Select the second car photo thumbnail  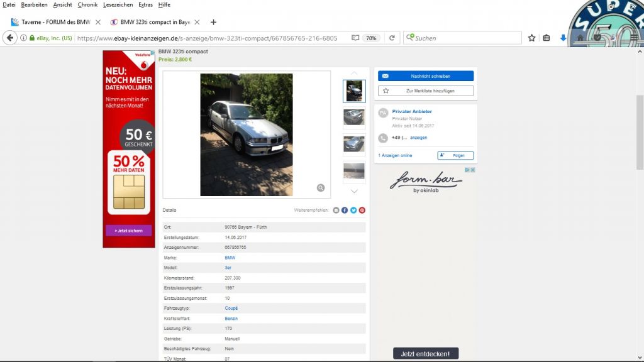(354, 118)
